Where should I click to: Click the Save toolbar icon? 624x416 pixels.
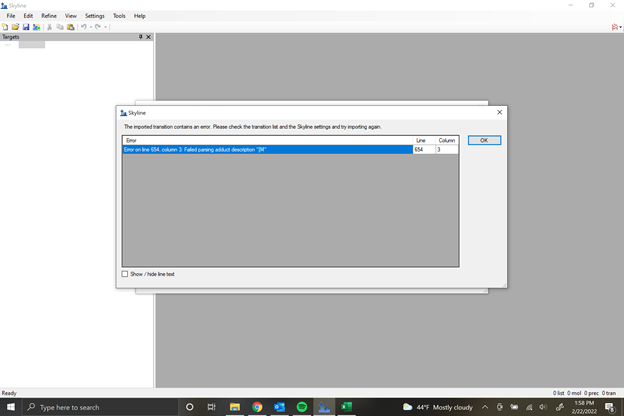[x=26, y=27]
